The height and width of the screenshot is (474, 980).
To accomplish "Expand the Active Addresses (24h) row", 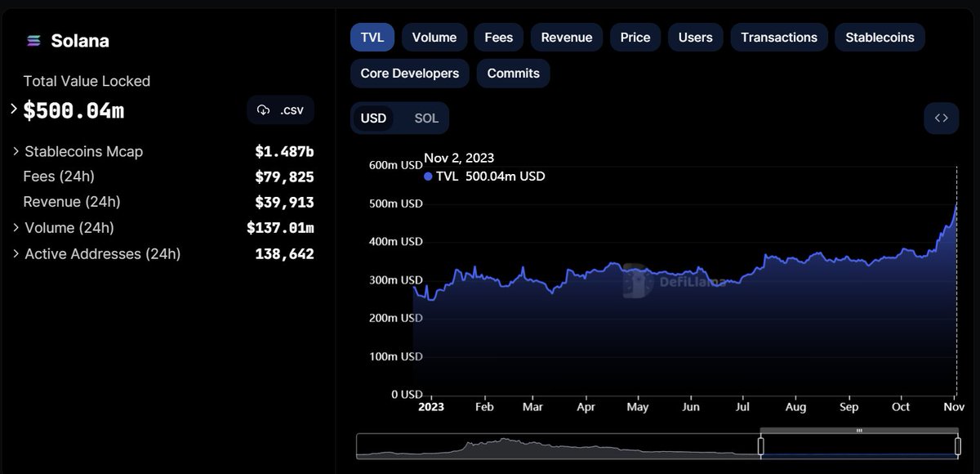I will pos(16,254).
